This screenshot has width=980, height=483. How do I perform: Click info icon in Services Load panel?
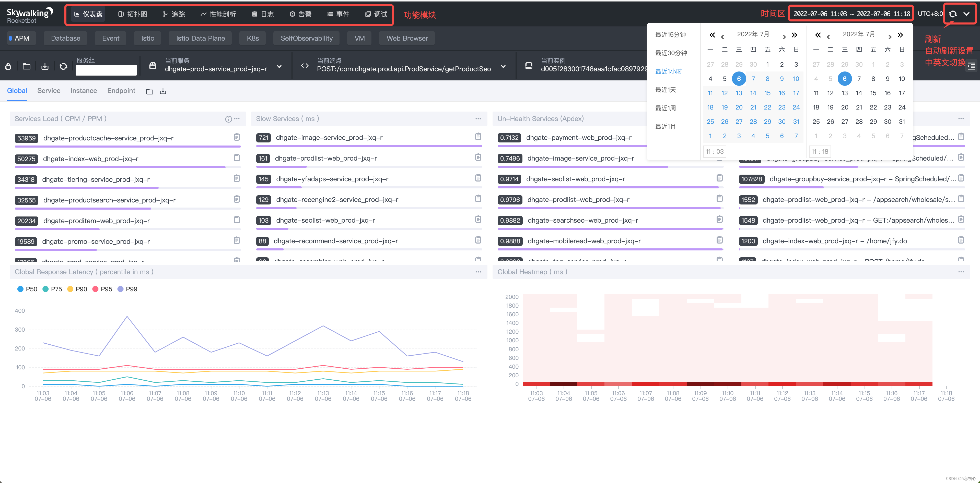pyautogui.click(x=228, y=119)
